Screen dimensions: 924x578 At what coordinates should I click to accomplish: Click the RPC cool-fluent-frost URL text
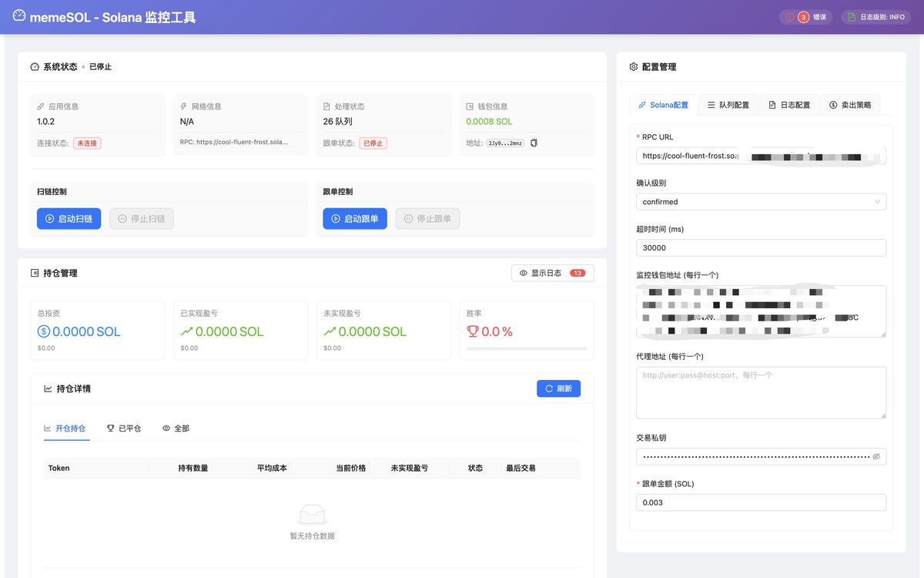[x=234, y=143]
